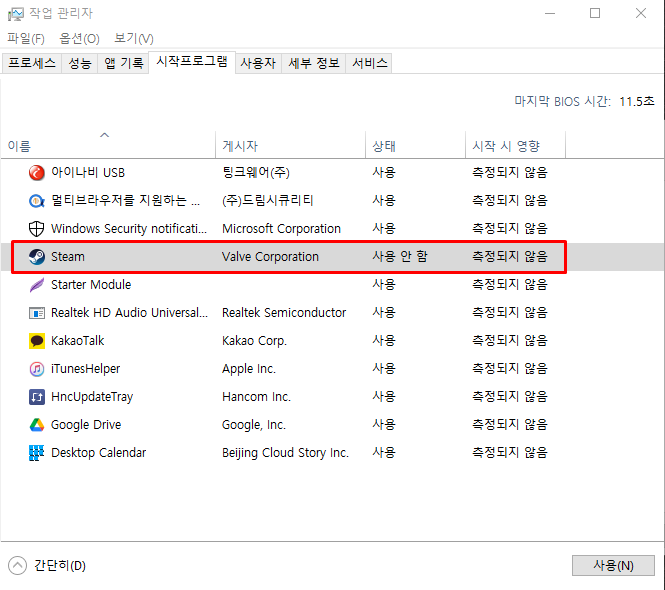
Task: Sort by the 시작 시 영향 column header
Action: click(515, 146)
